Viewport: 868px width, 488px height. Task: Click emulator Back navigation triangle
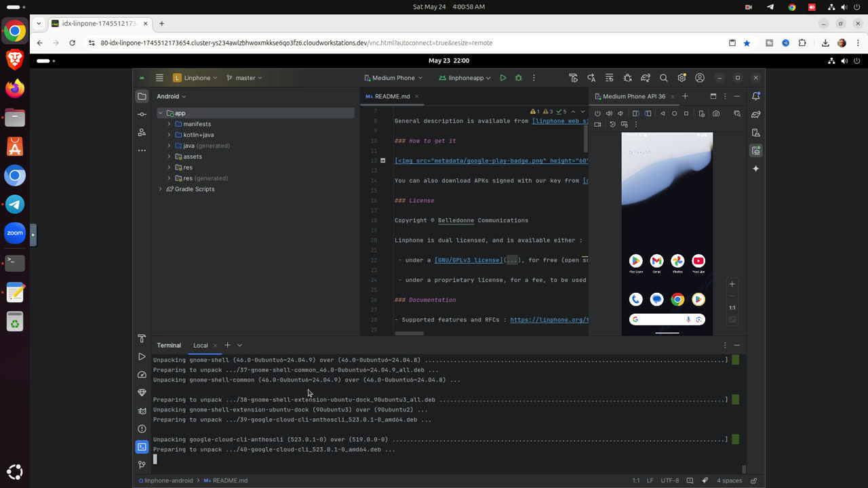click(663, 114)
